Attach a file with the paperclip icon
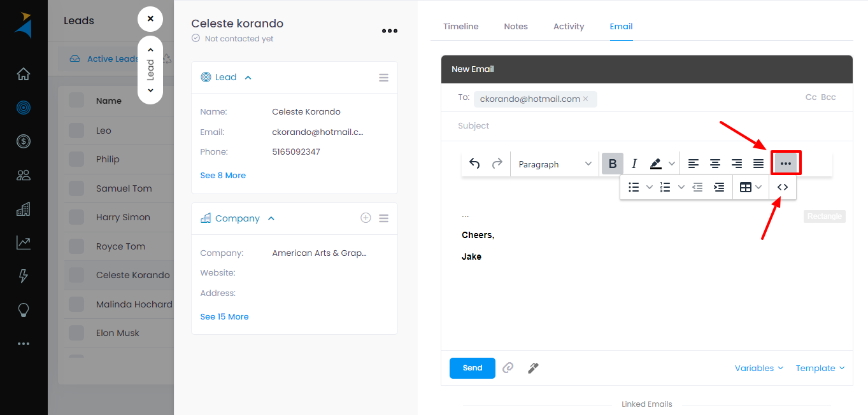This screenshot has height=415, width=868. click(x=508, y=368)
